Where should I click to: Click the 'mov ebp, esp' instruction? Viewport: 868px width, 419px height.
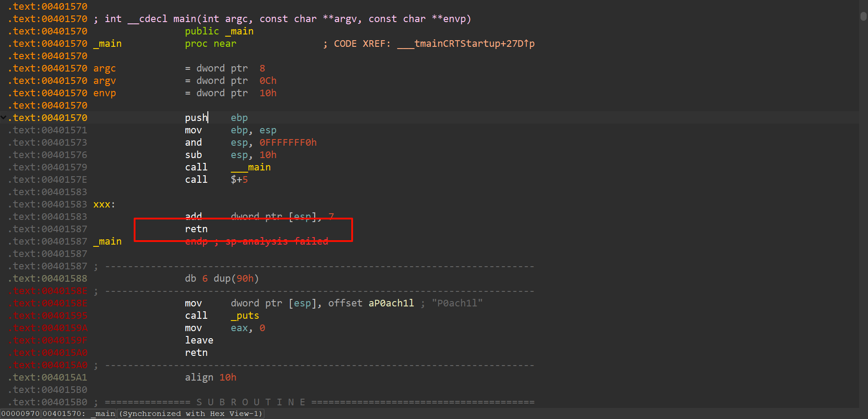231,130
